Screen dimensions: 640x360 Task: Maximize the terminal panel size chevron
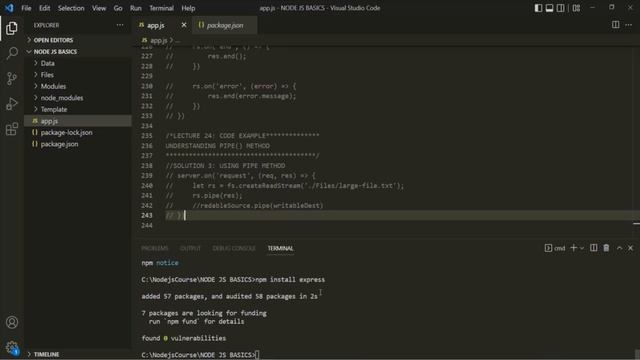(x=620, y=248)
